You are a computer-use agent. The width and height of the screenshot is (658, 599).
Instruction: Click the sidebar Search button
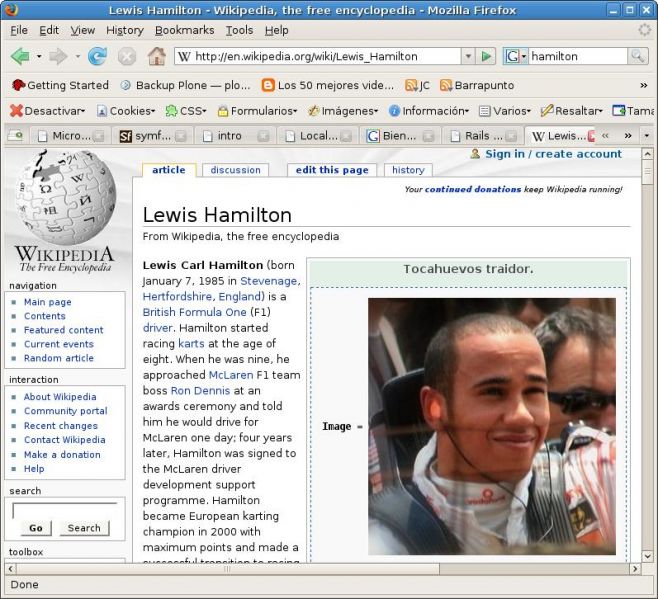[x=84, y=528]
